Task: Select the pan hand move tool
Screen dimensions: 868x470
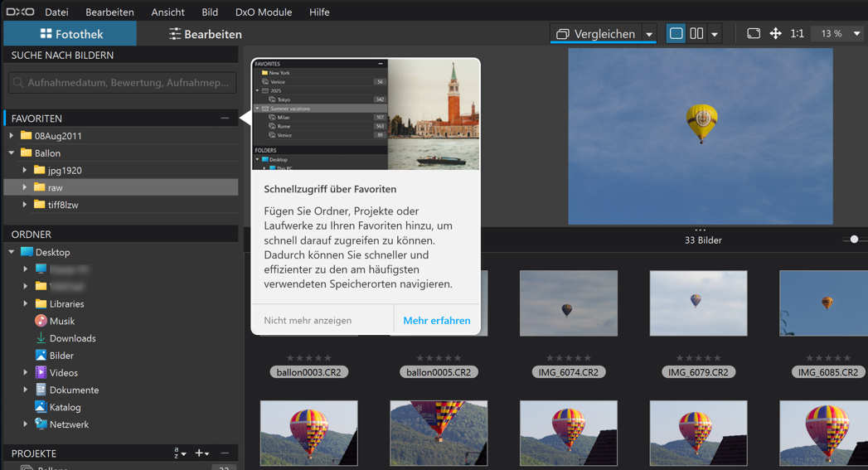Action: coord(775,34)
